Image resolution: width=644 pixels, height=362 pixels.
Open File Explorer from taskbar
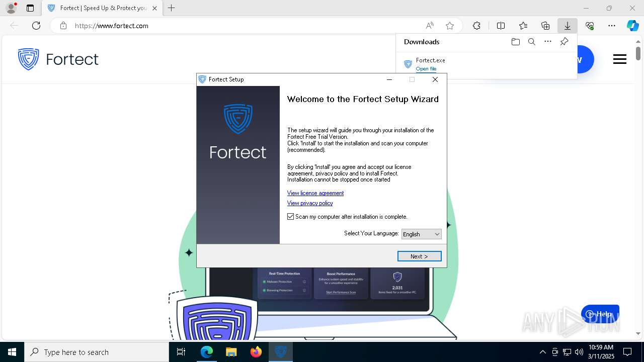(x=231, y=352)
